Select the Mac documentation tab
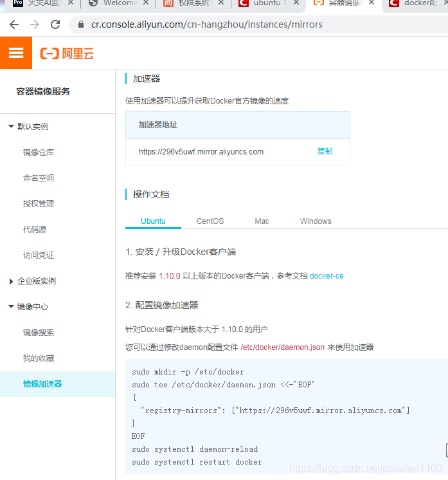The width and height of the screenshot is (448, 480). pyautogui.click(x=262, y=221)
